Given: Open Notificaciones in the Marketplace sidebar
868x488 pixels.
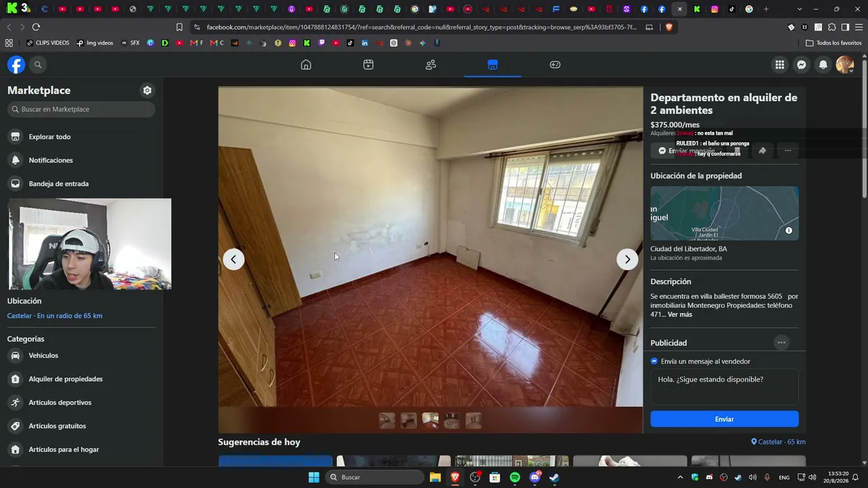Looking at the screenshot, I should pos(81,160).
